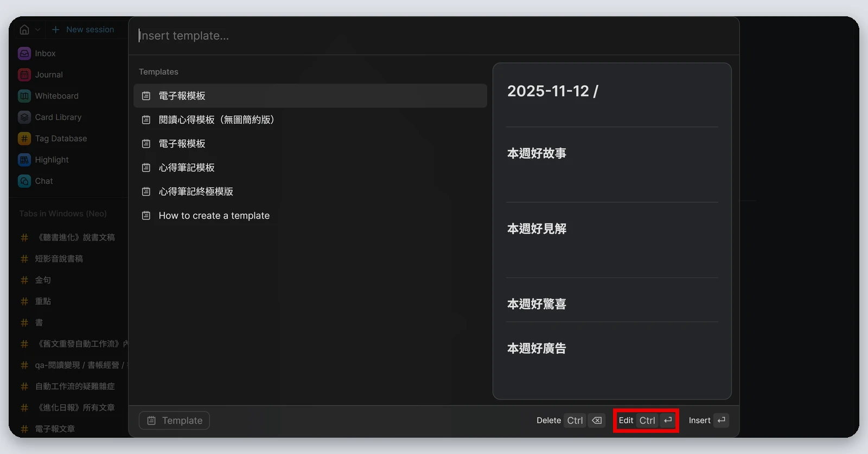Image resolution: width=868 pixels, height=454 pixels.
Task: Open the Chat icon
Action: click(24, 181)
